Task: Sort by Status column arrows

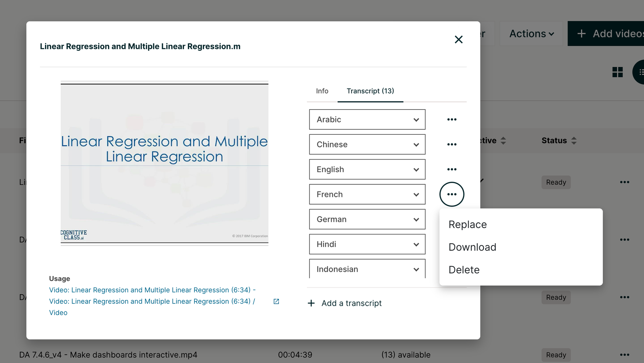Action: pos(574,140)
